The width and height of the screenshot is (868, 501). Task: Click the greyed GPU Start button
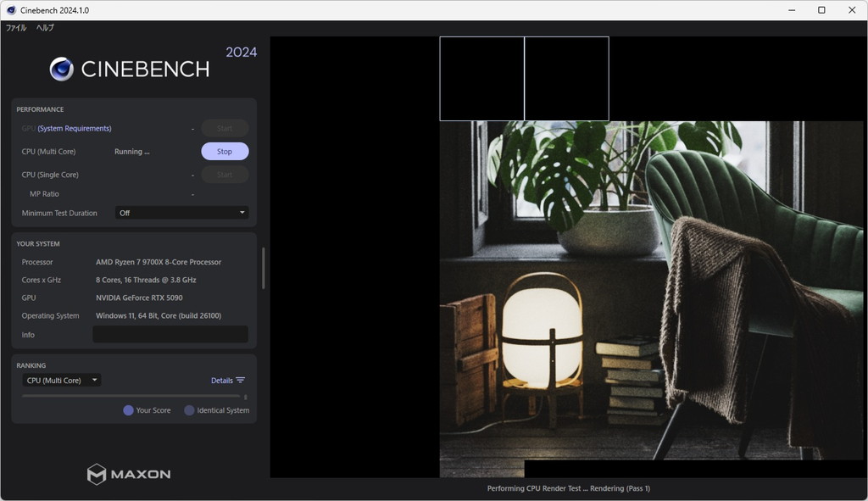tap(225, 129)
